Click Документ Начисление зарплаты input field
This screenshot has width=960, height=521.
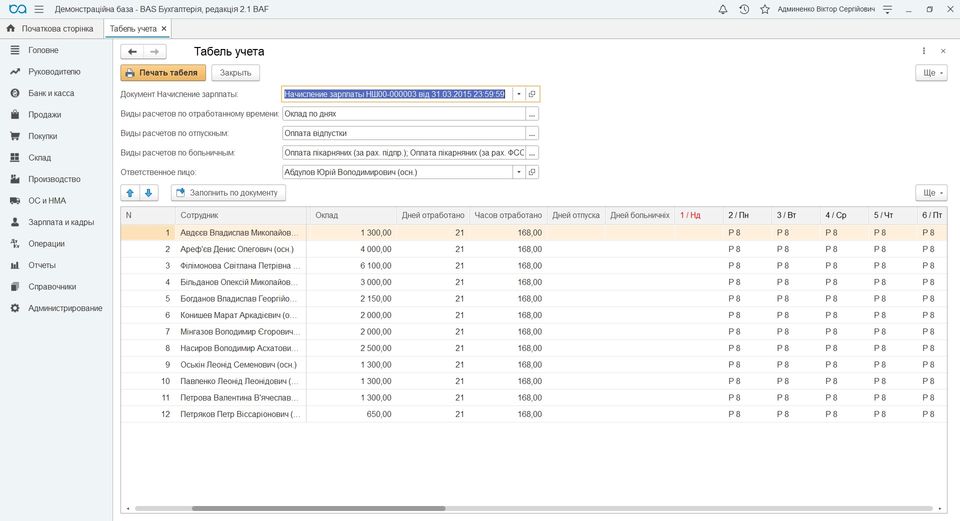[397, 94]
